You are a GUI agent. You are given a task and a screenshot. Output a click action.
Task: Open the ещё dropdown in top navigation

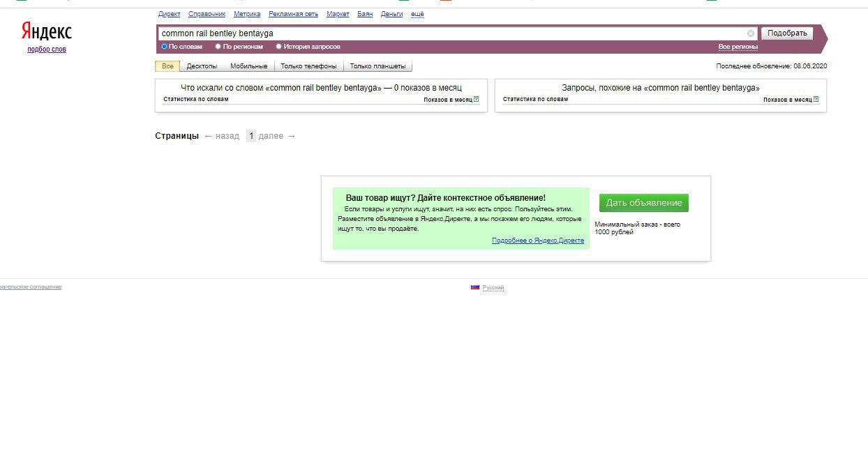(417, 14)
